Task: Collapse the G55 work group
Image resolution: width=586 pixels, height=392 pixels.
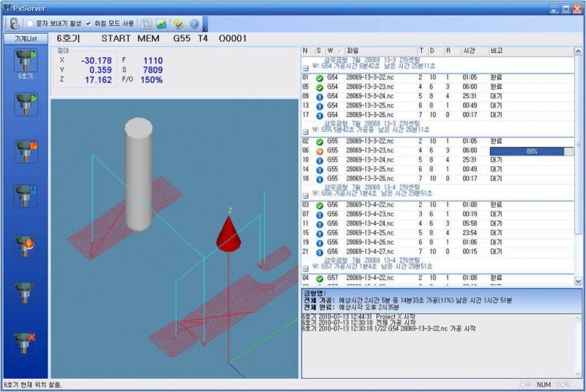Action: pyautogui.click(x=305, y=130)
